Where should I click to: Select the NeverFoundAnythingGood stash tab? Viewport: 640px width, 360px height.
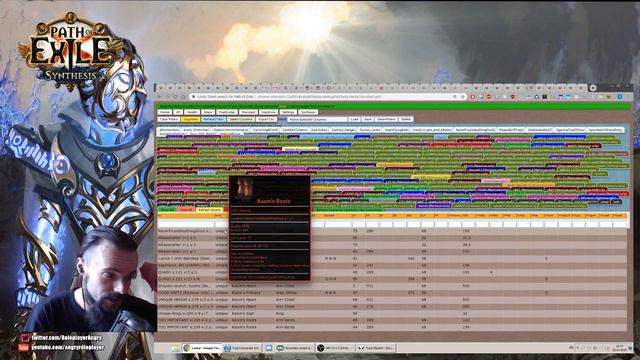(x=475, y=130)
